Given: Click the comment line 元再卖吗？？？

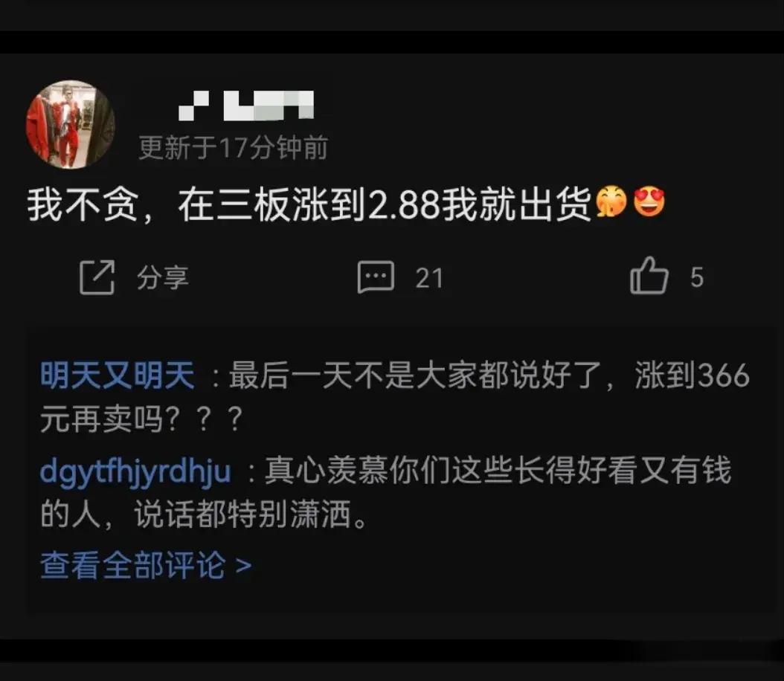Looking at the screenshot, I should click(x=141, y=419).
